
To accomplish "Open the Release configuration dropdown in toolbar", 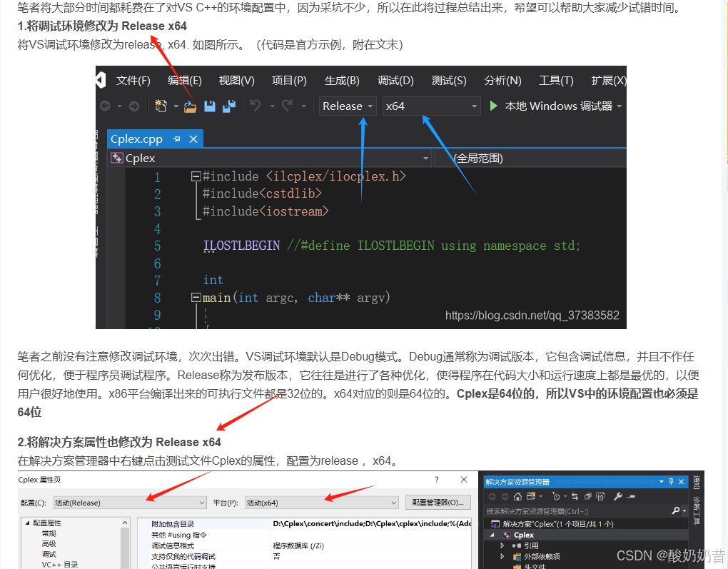I will pyautogui.click(x=348, y=106).
